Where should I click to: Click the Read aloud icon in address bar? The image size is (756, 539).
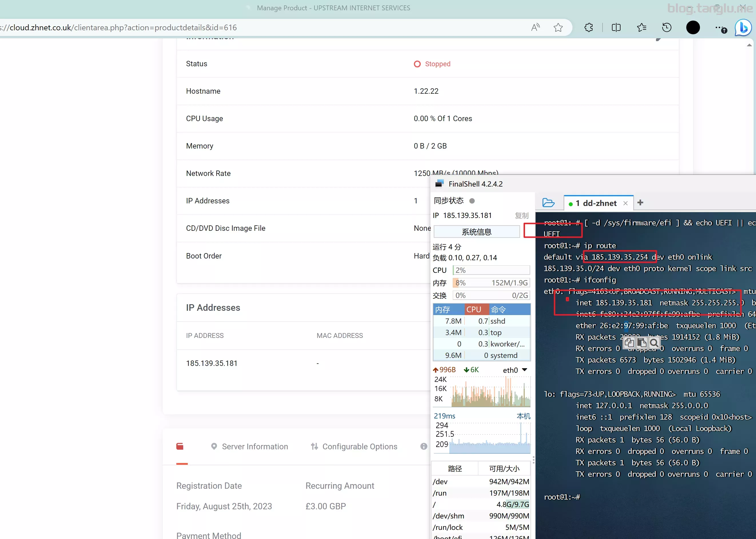coord(535,27)
